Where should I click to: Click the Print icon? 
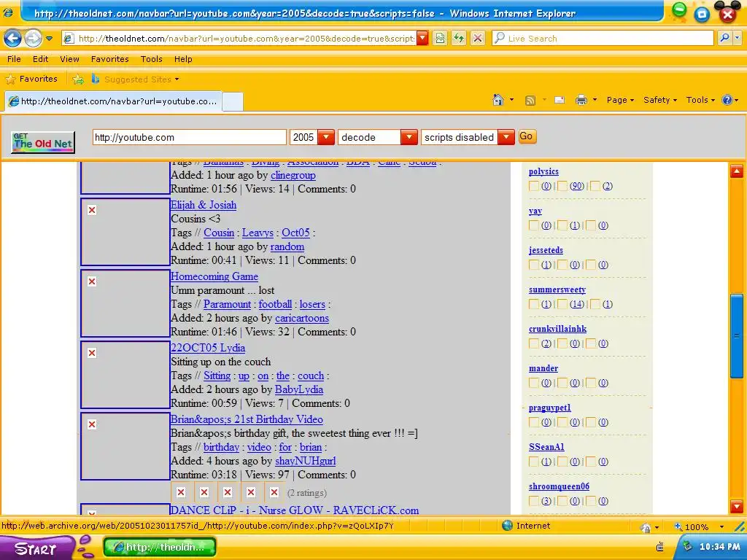(581, 100)
